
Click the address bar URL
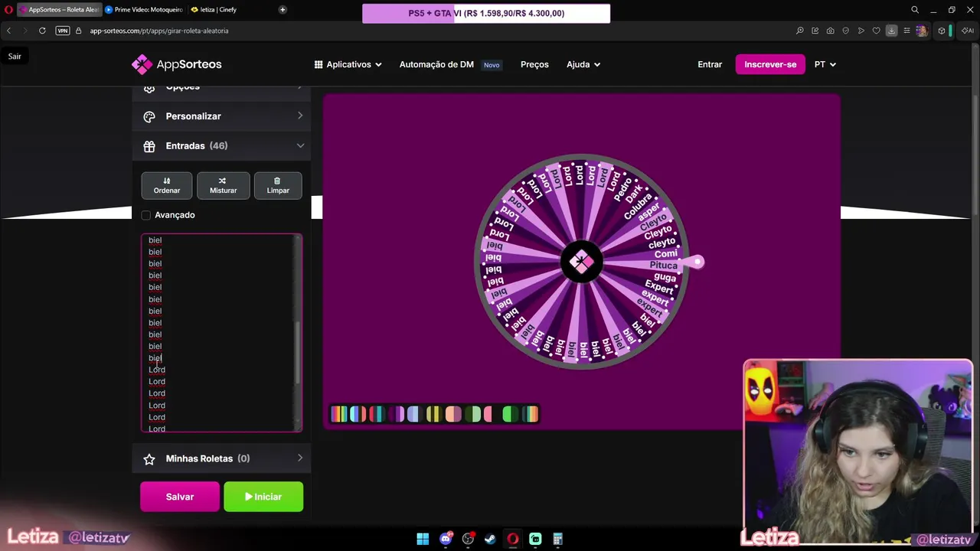click(159, 31)
